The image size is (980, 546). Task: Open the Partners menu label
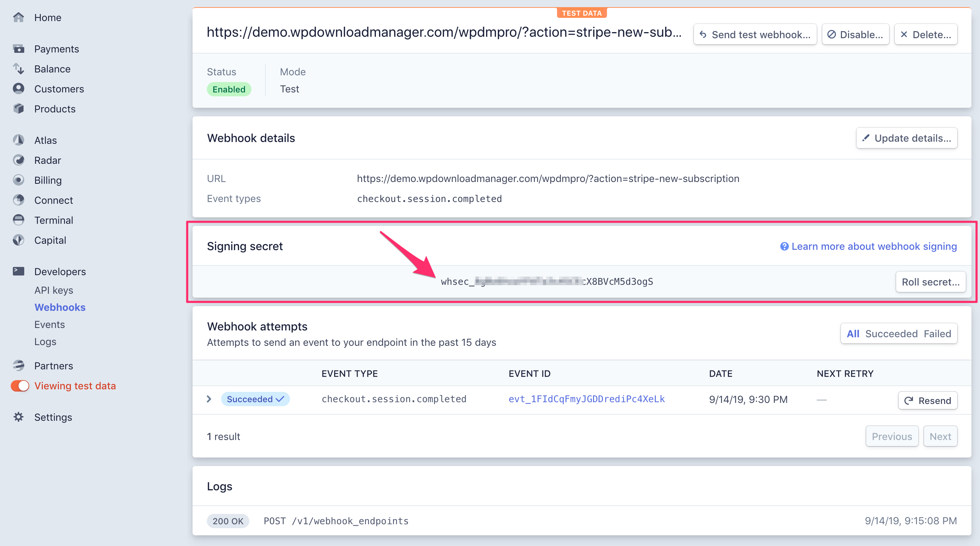(53, 365)
